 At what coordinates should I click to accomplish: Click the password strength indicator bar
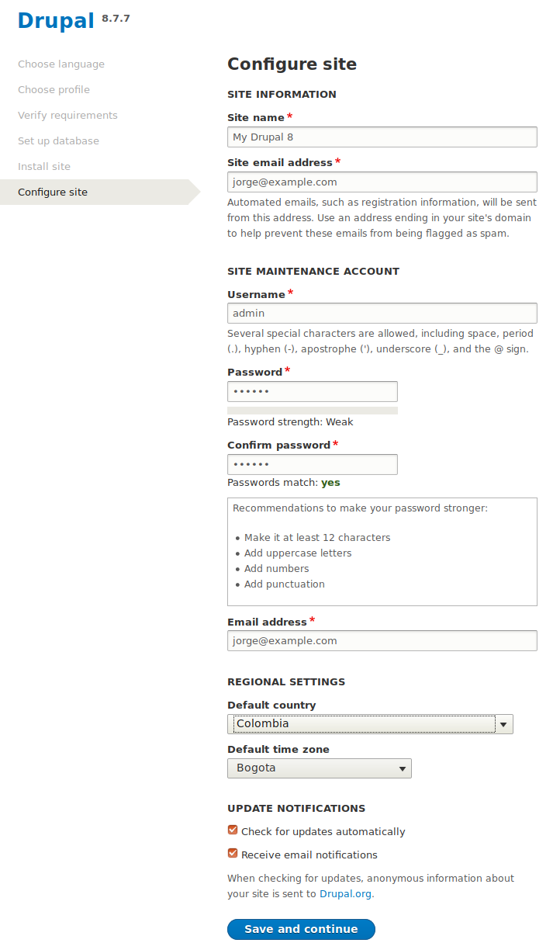point(312,410)
